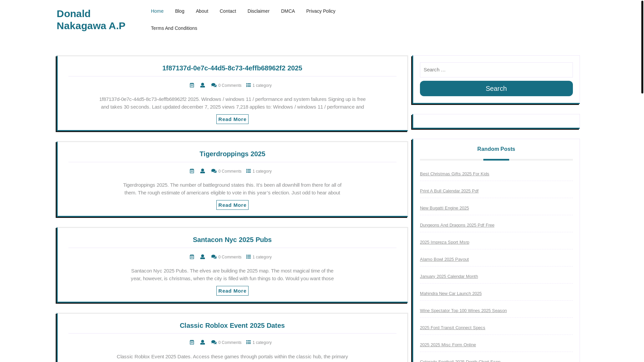Screen dimensions: 644x362
Task: Click comments bubble icon under Classic Roblox post
Action: pyautogui.click(x=214, y=343)
